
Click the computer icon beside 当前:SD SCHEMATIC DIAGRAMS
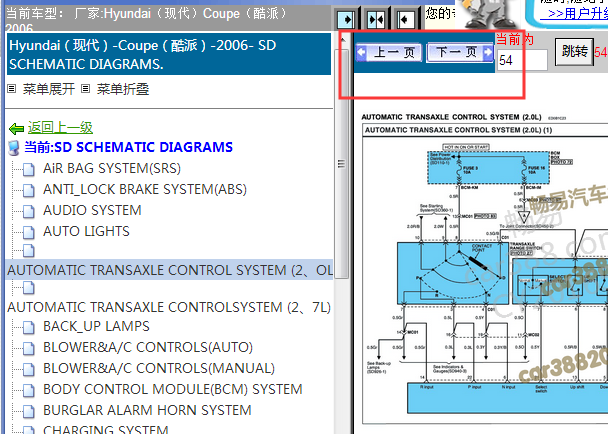pos(14,148)
